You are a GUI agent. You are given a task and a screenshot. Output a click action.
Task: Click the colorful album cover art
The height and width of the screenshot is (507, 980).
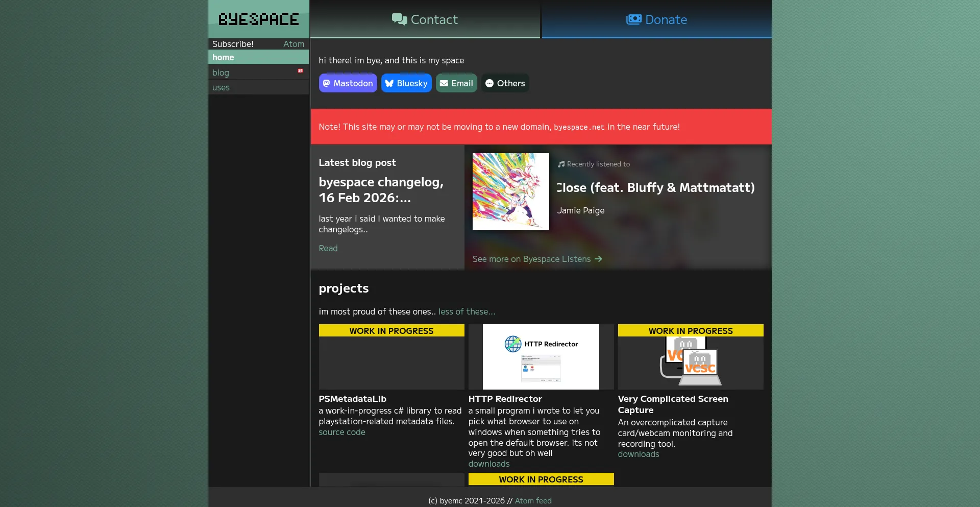(x=511, y=191)
